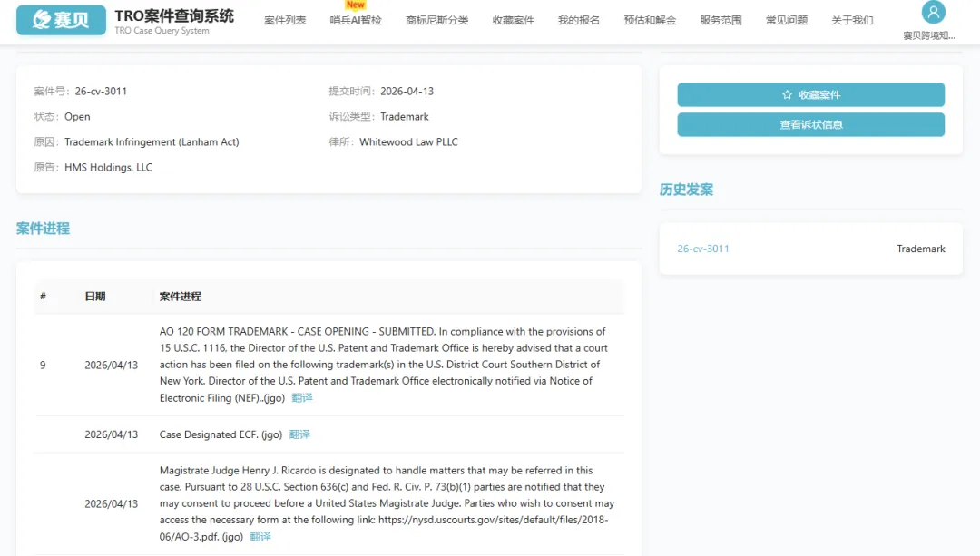Image resolution: width=980 pixels, height=556 pixels.
Task: Open 案件列表 menu
Action: click(285, 20)
